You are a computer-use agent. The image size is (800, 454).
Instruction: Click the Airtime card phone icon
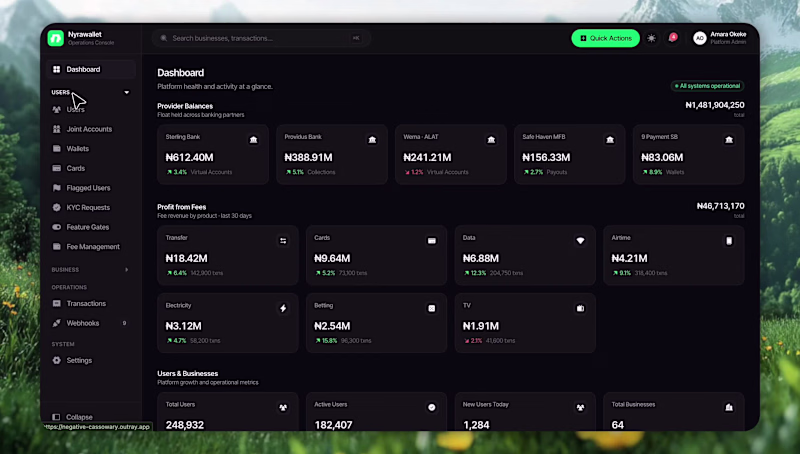(x=729, y=241)
